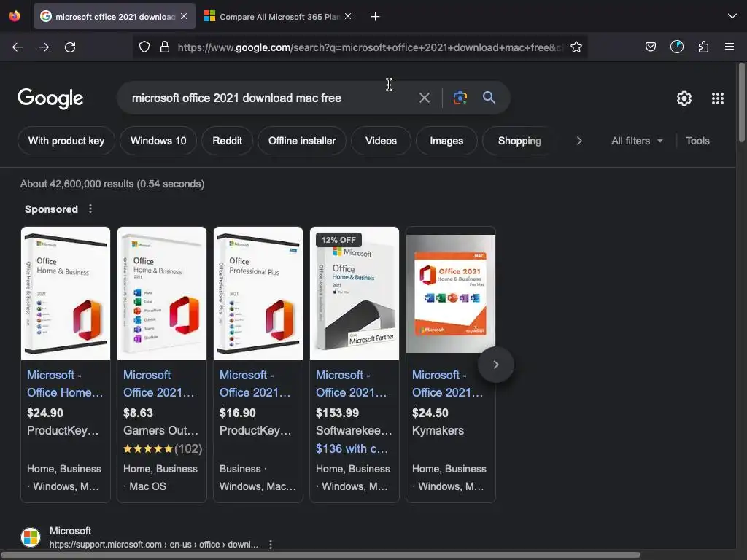Viewport: 747px width, 560px height.
Task: Clear the search query with X
Action: (425, 98)
